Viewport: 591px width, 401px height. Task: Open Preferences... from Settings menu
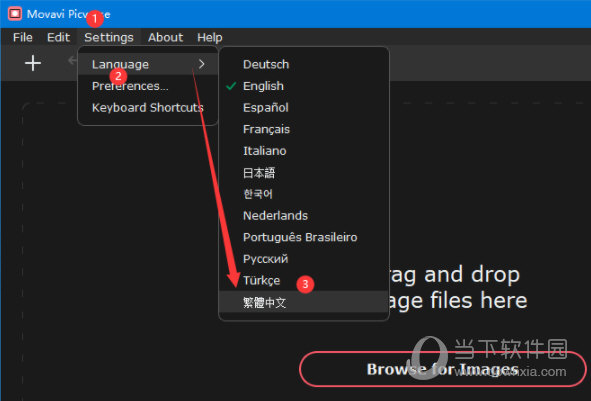click(148, 86)
